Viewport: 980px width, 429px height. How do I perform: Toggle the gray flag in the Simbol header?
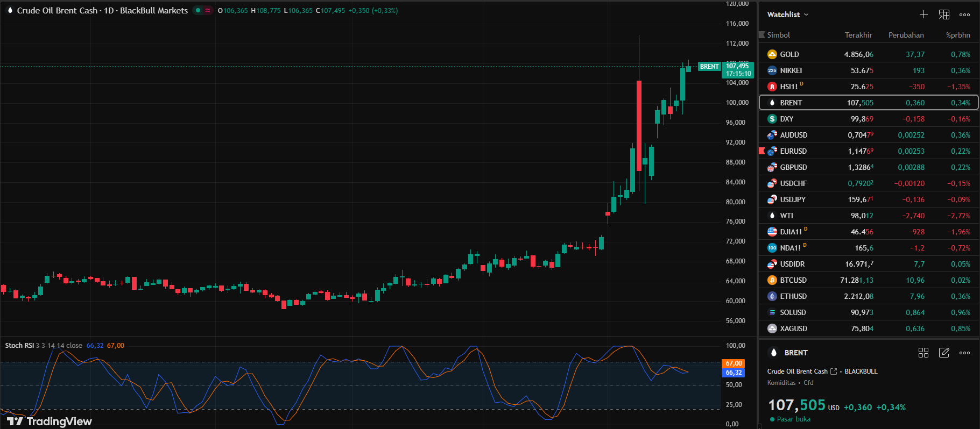click(x=762, y=35)
